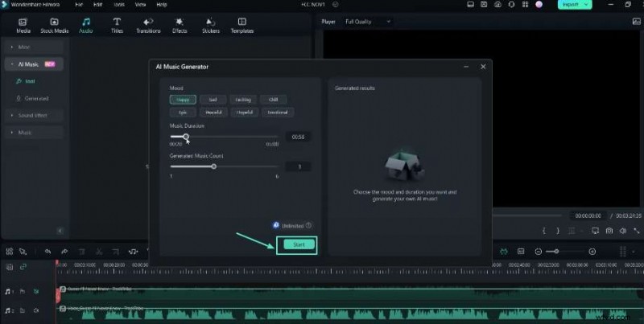
Task: Click the Generated Music Count slider handle
Action: point(214,166)
